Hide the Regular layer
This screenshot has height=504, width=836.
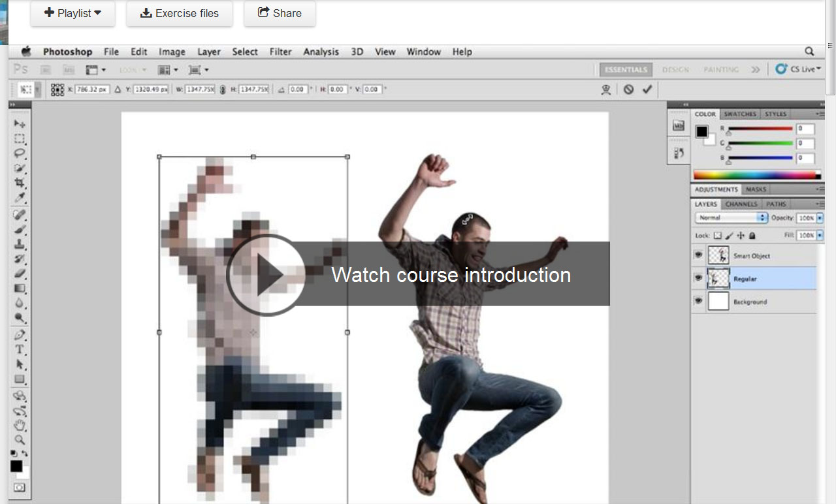[699, 278]
